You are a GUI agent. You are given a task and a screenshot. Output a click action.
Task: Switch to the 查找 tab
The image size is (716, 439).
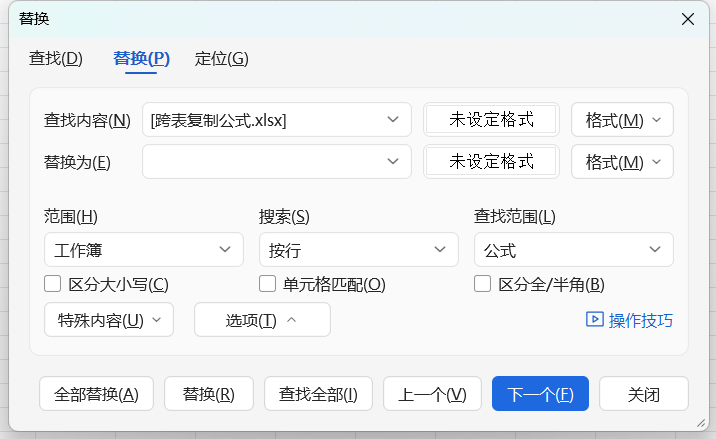(56, 58)
